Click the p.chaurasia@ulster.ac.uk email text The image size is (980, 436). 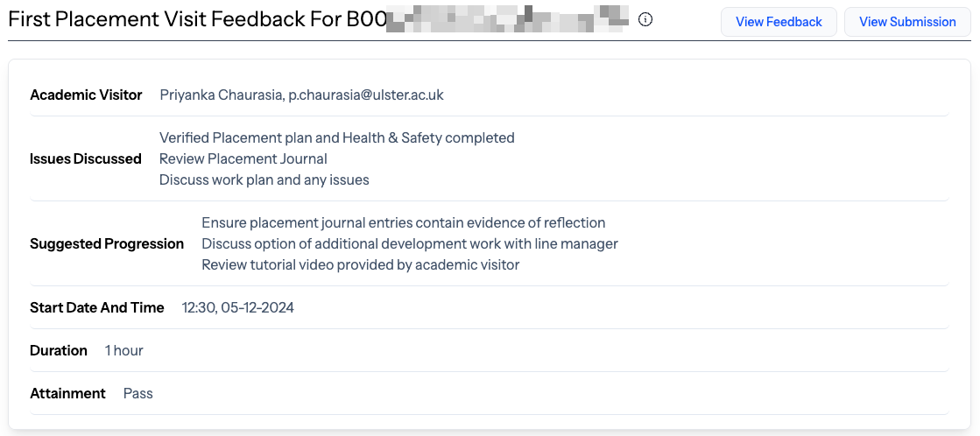tap(366, 95)
